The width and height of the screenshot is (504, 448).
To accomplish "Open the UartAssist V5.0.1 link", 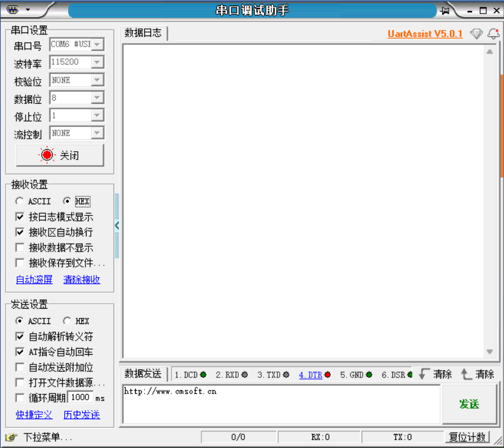I will click(x=425, y=34).
